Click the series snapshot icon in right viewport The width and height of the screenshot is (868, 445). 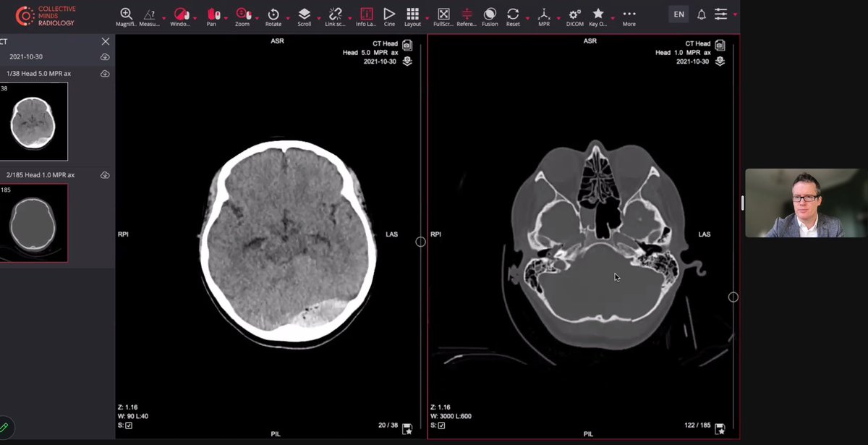click(720, 45)
